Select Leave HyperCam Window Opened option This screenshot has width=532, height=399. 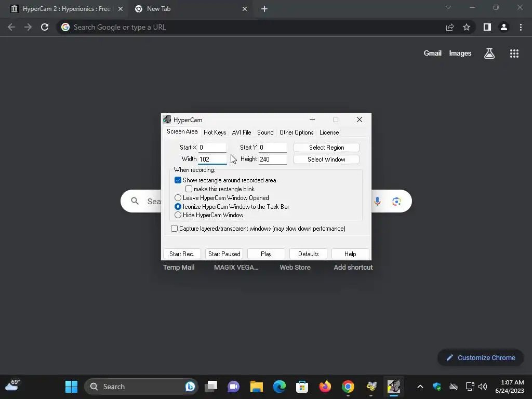pyautogui.click(x=178, y=198)
